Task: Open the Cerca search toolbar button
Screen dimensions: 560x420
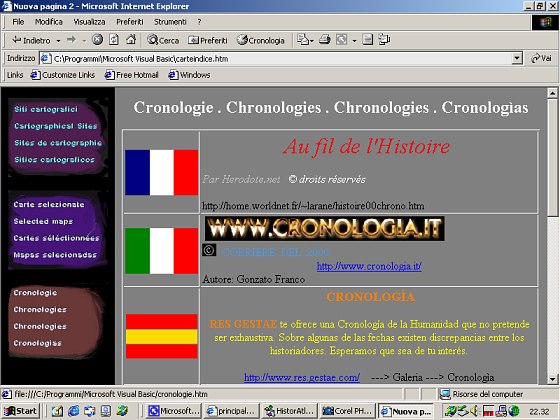Action: click(163, 40)
